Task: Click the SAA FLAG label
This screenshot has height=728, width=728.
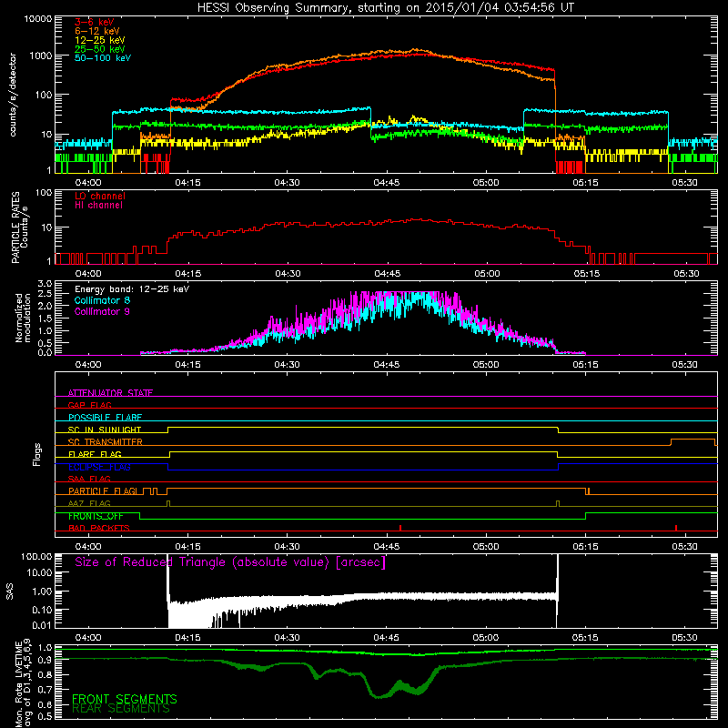Action: tap(89, 479)
